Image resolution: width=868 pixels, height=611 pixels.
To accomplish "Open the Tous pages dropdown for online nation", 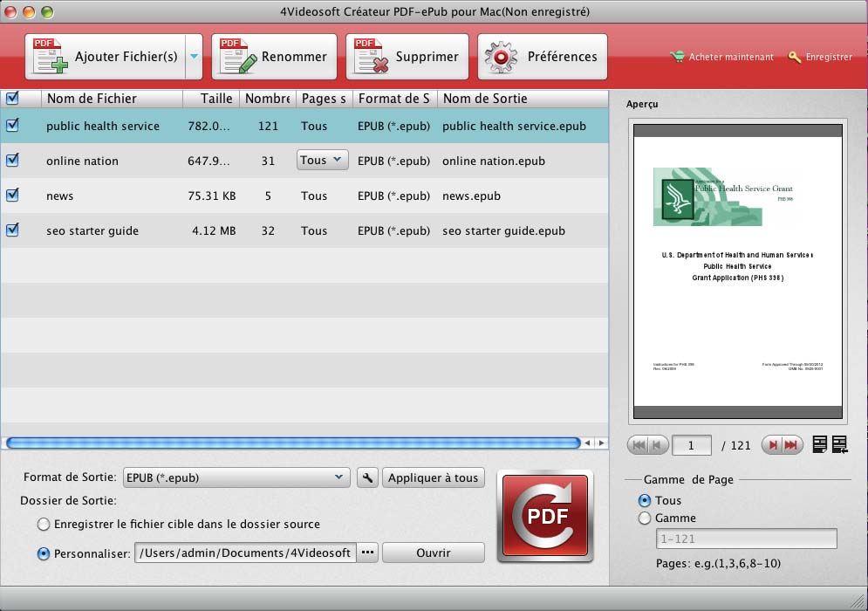I will [x=322, y=161].
